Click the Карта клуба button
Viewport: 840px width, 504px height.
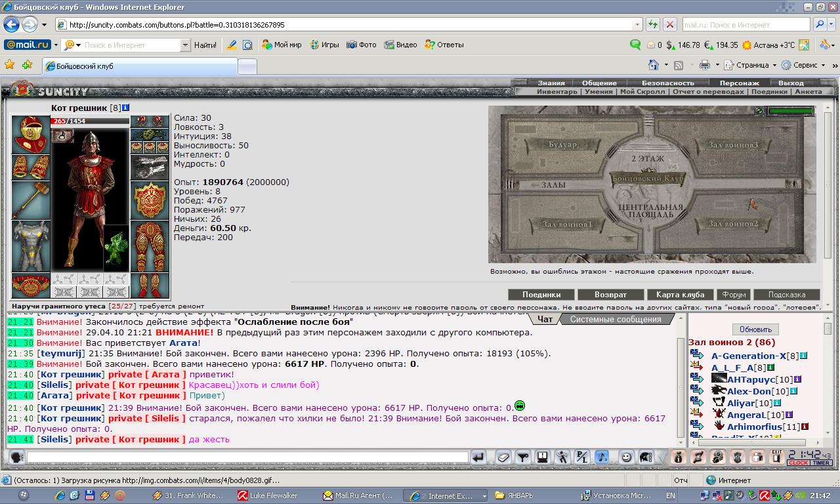point(681,295)
